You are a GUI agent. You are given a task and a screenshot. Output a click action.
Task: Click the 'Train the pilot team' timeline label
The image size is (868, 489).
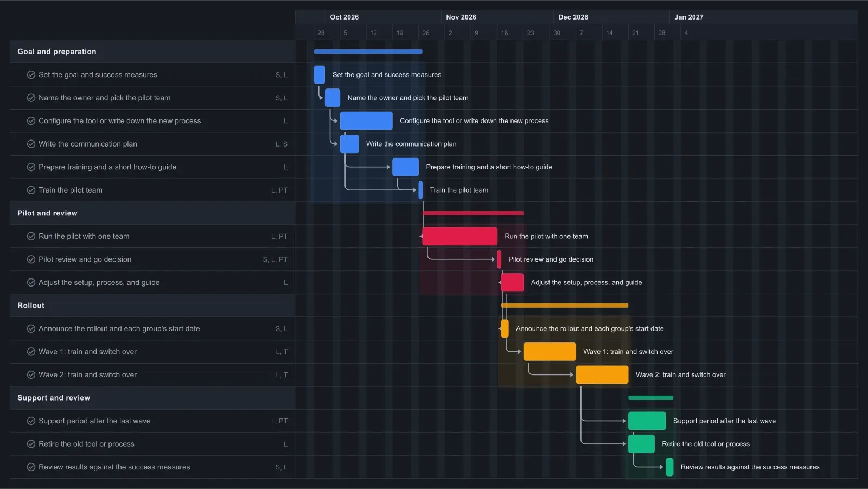459,190
